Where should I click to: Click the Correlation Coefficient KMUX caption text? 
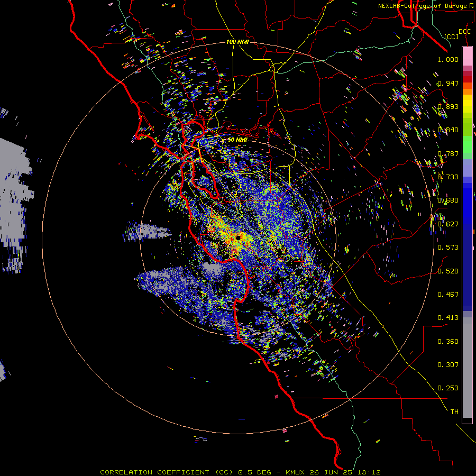240,472
